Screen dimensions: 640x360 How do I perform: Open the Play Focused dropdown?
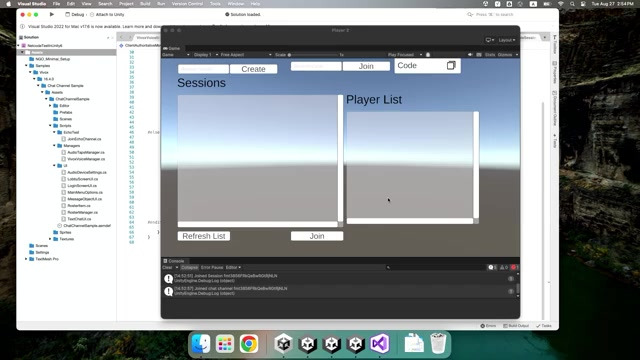coord(405,54)
